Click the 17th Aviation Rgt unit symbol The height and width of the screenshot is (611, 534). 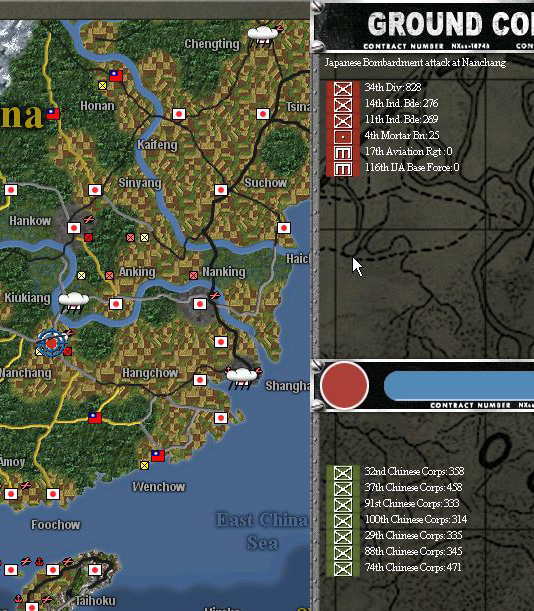[343, 153]
